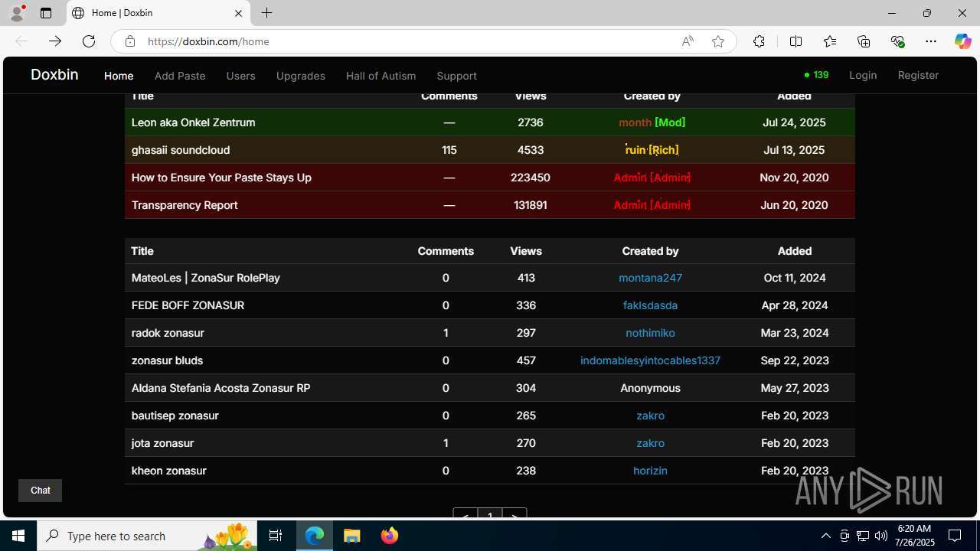Open the taskbar clock and calendar
Image resolution: width=980 pixels, height=551 pixels.
coord(914,536)
